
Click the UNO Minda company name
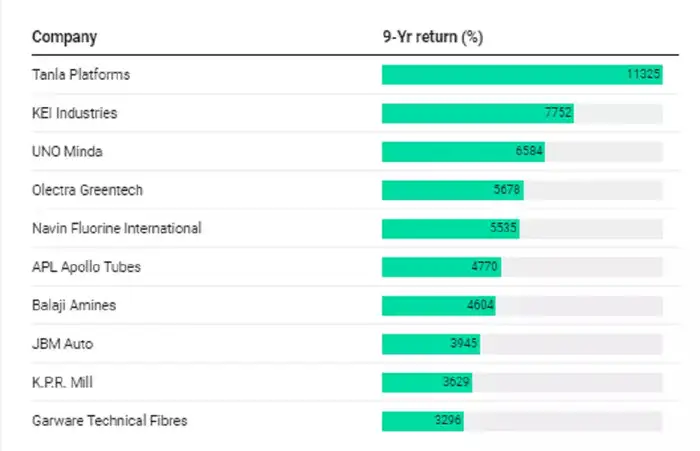67,152
